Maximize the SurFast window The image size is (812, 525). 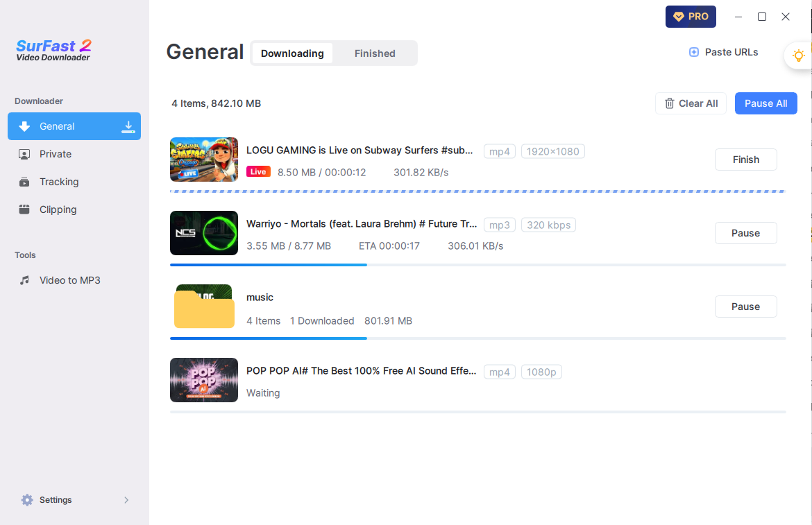[762, 17]
